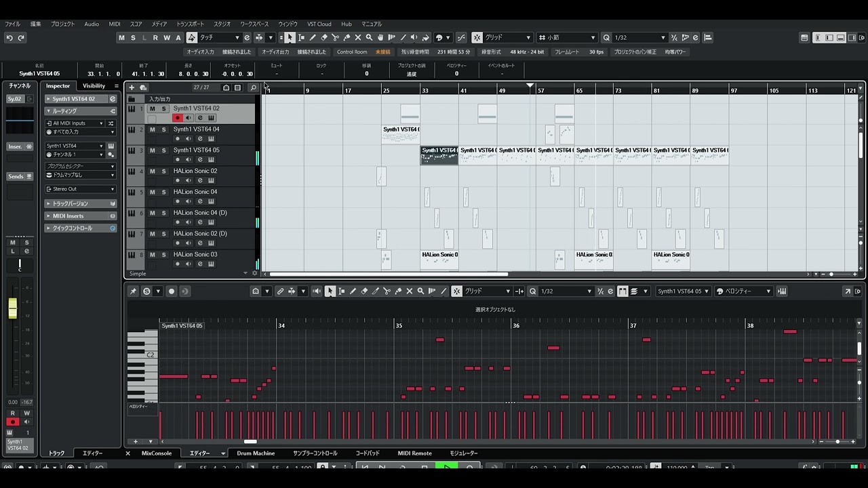This screenshot has height=488, width=868.
Task: Click Add Track plus icon in track list
Action: tap(132, 87)
